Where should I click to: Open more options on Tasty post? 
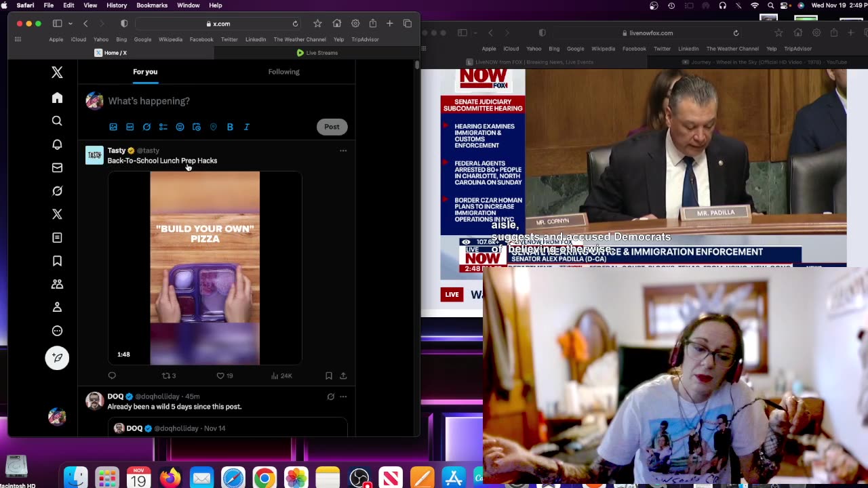[x=343, y=150]
